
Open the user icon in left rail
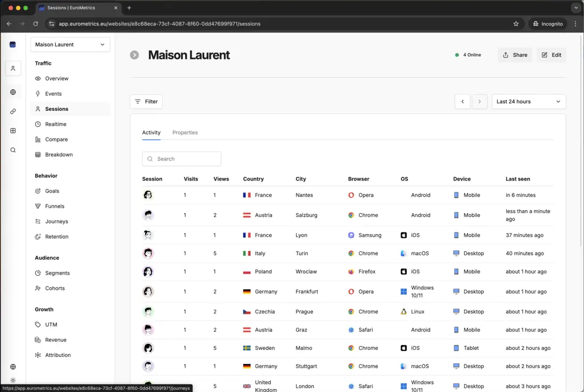point(13,69)
